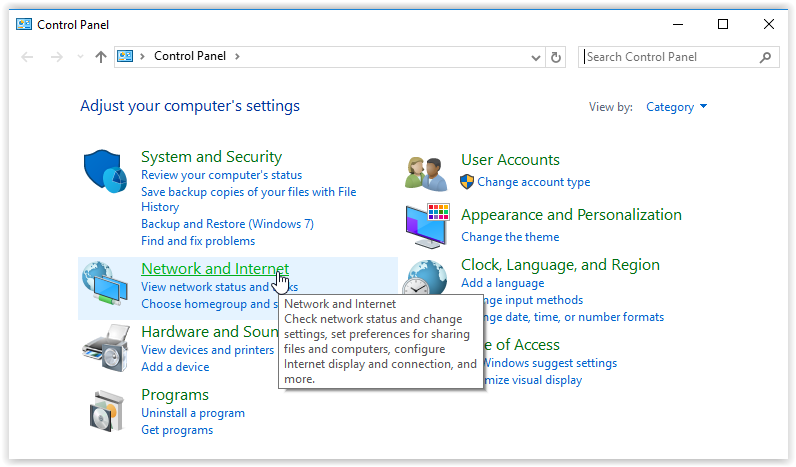Click the Refresh button in address bar
The width and height of the screenshot is (796, 467).
pyautogui.click(x=557, y=57)
